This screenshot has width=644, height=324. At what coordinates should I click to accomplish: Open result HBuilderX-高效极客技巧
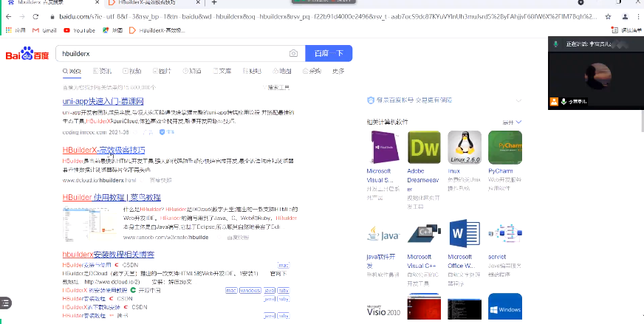(x=103, y=150)
